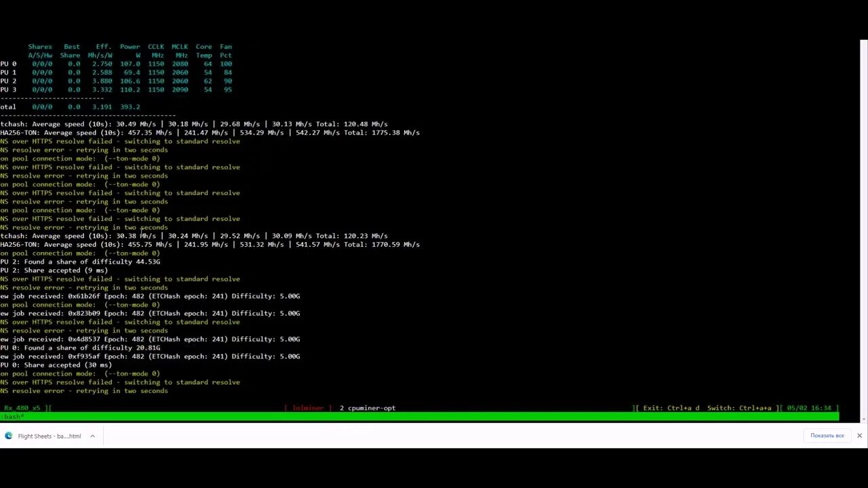Click the Edge file icon in download bar
The width and height of the screenshot is (868, 488).
coord(8,436)
